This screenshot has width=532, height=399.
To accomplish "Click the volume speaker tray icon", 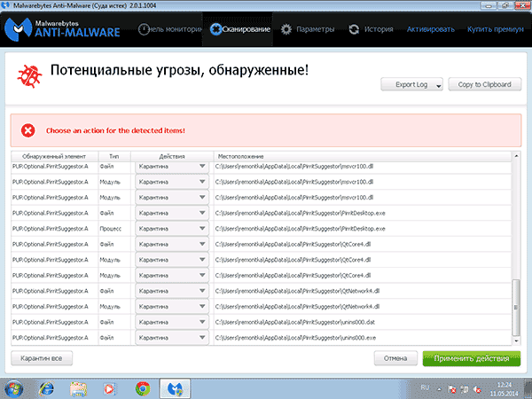I will [477, 389].
